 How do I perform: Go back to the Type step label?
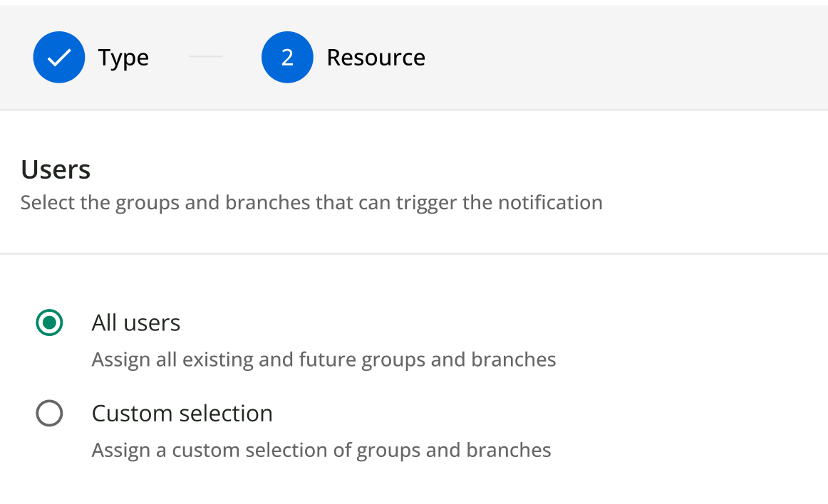(123, 58)
